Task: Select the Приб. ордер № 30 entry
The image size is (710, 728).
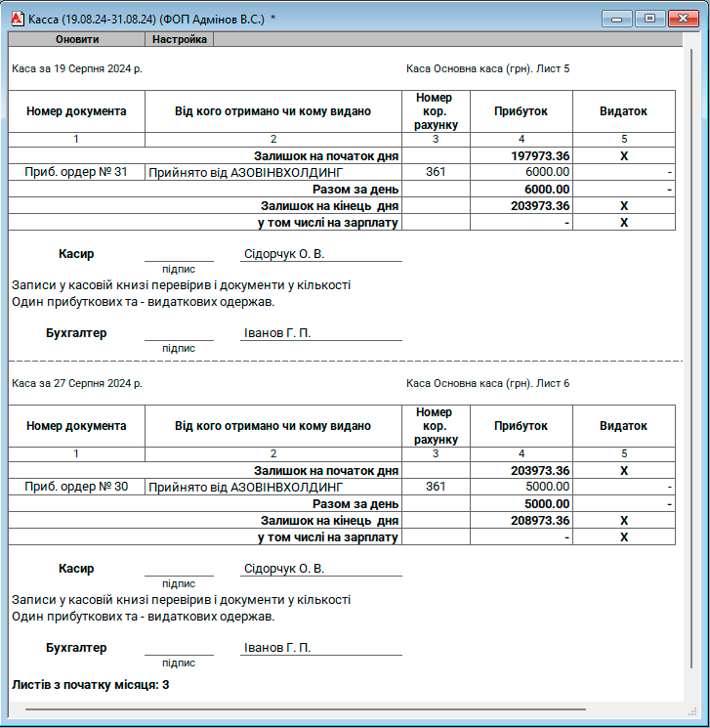Action: pyautogui.click(x=76, y=487)
